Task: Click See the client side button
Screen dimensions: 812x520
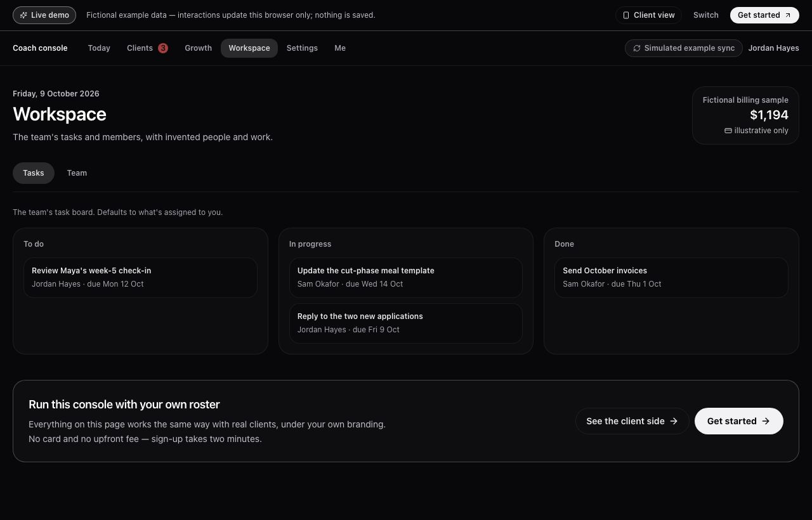Action: pyautogui.click(x=632, y=421)
